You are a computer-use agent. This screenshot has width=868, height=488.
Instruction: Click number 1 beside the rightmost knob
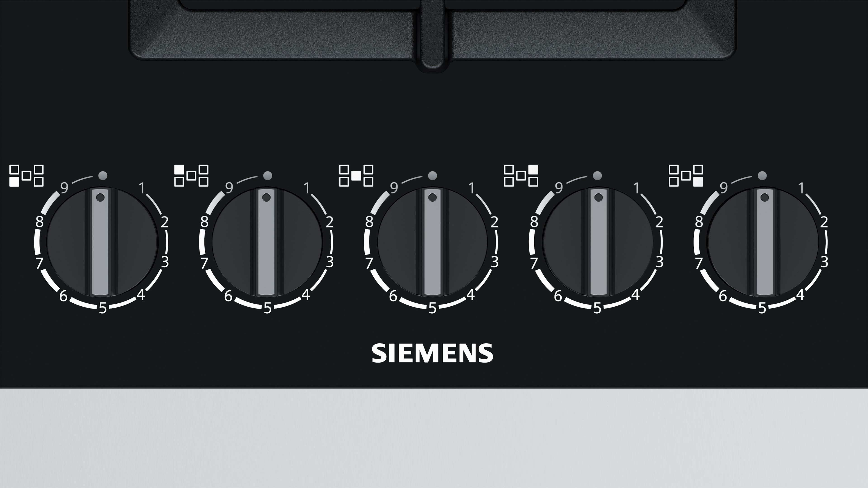[x=802, y=188]
